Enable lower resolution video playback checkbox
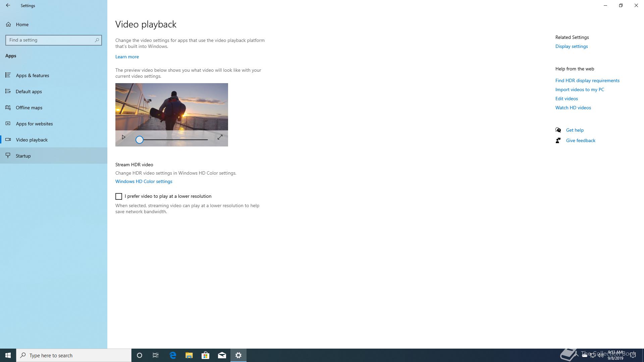 [x=119, y=196]
